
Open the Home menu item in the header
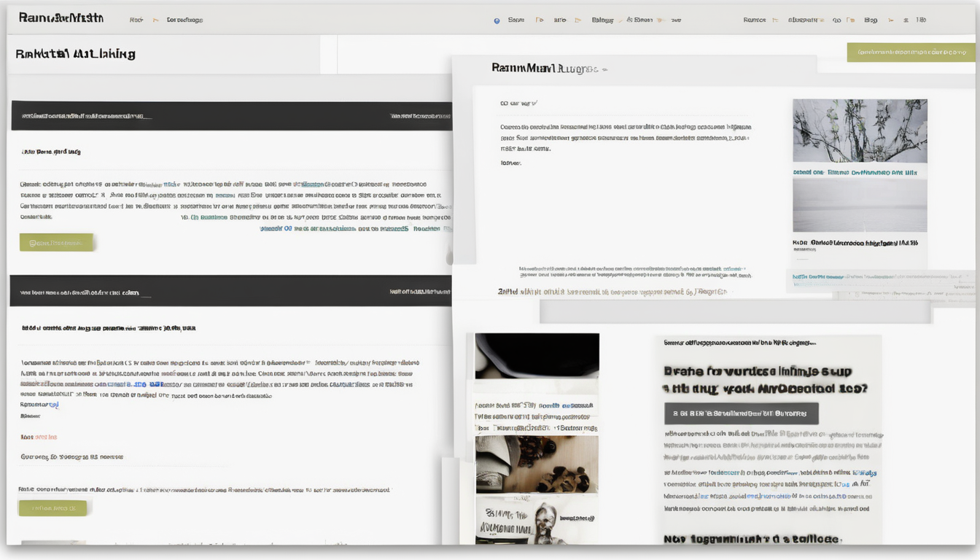136,20
